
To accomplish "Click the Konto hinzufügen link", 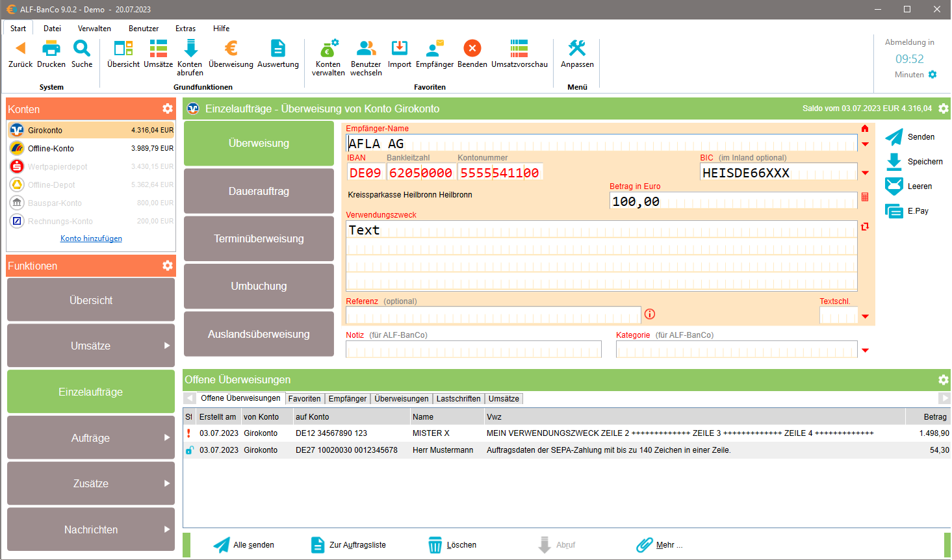I will 91,238.
